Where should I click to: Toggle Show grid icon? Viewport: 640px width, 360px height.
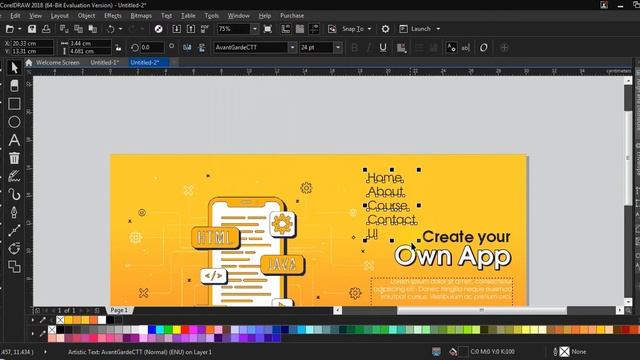pos(300,29)
